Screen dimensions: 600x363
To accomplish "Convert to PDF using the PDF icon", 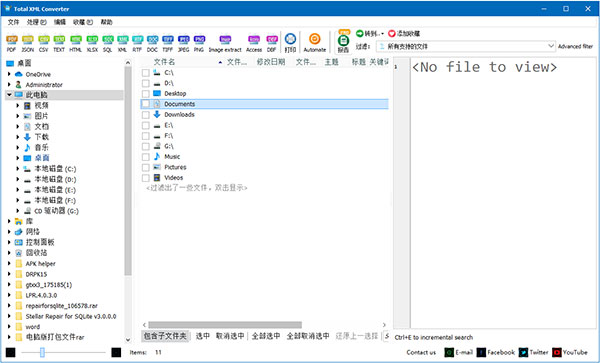I will 12,43.
